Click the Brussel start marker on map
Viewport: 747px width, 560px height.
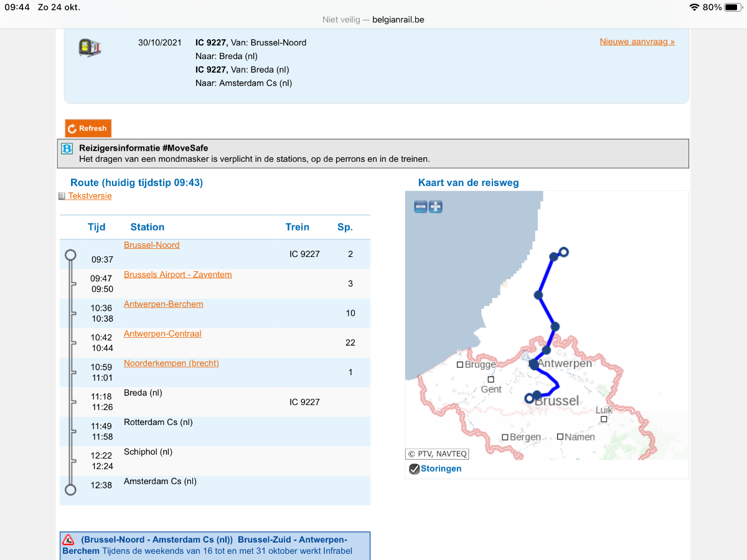530,398
